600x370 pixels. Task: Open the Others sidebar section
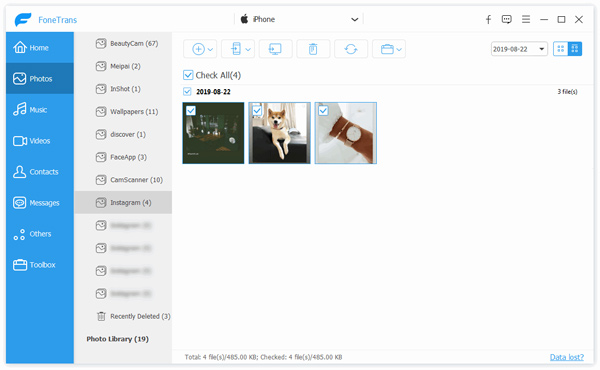coord(40,233)
